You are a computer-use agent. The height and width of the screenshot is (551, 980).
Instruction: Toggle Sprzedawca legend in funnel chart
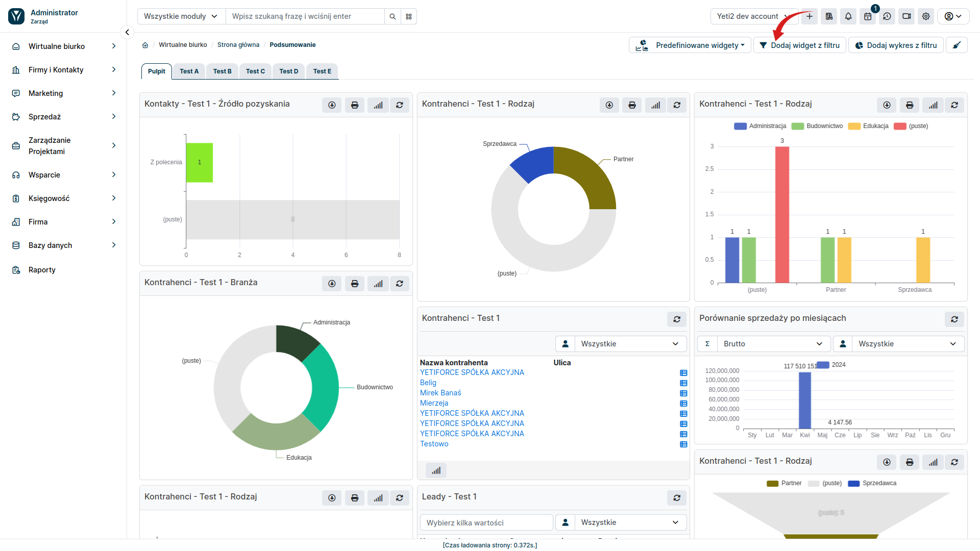pyautogui.click(x=872, y=483)
